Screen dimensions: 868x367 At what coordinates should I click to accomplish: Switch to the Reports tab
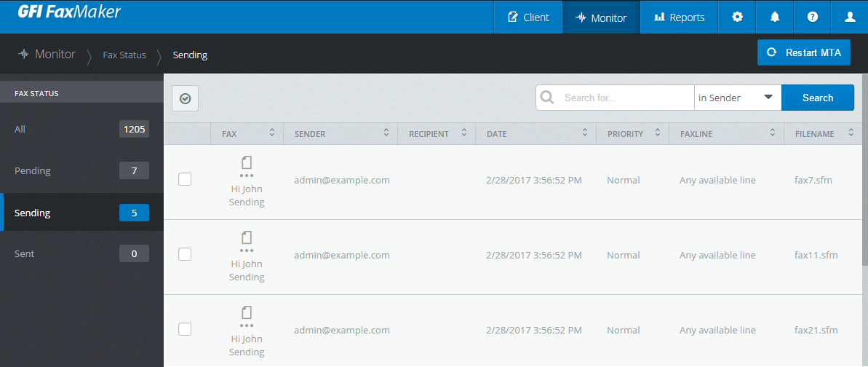[680, 17]
